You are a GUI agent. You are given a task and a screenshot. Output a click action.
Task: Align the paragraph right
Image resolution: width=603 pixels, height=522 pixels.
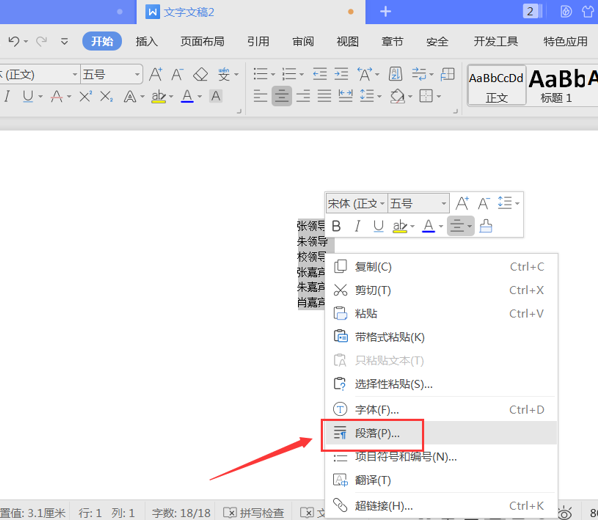coord(303,96)
